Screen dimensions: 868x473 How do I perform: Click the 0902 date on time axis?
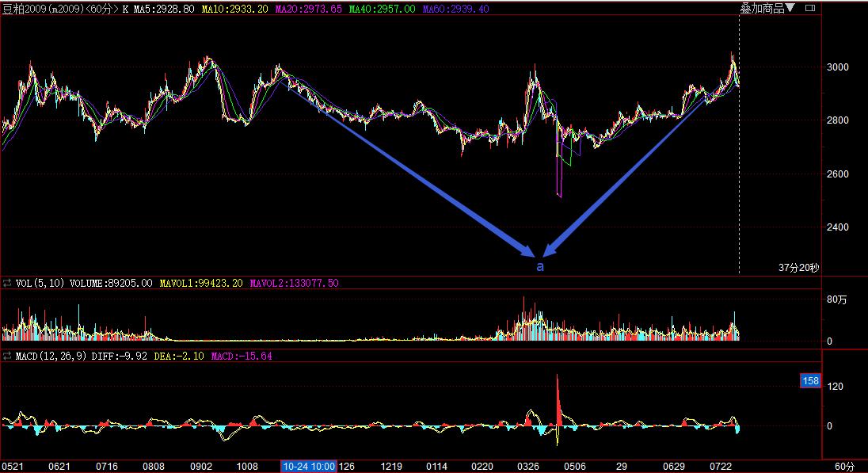(x=201, y=467)
